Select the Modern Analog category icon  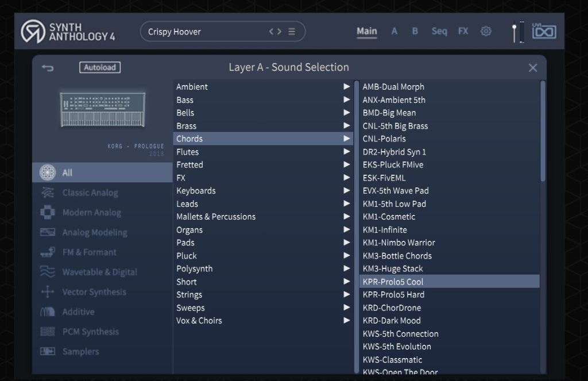click(47, 213)
